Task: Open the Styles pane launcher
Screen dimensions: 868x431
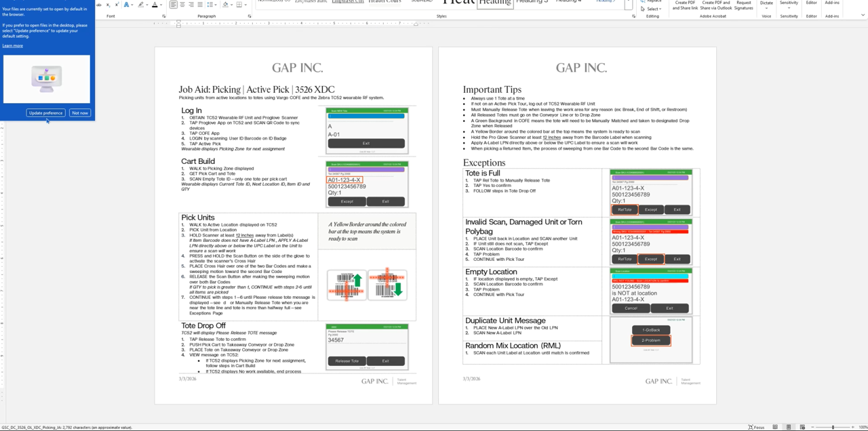Action: [x=634, y=16]
